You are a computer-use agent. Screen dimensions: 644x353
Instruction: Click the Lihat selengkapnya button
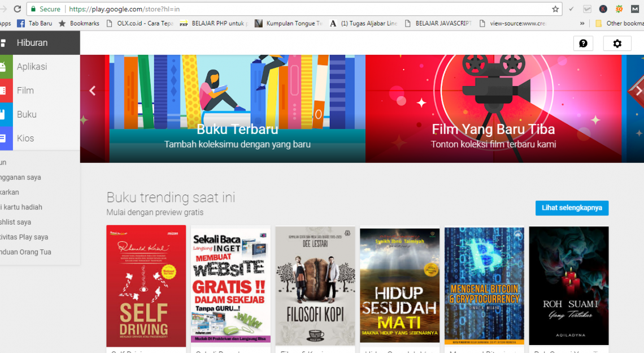[x=572, y=208]
